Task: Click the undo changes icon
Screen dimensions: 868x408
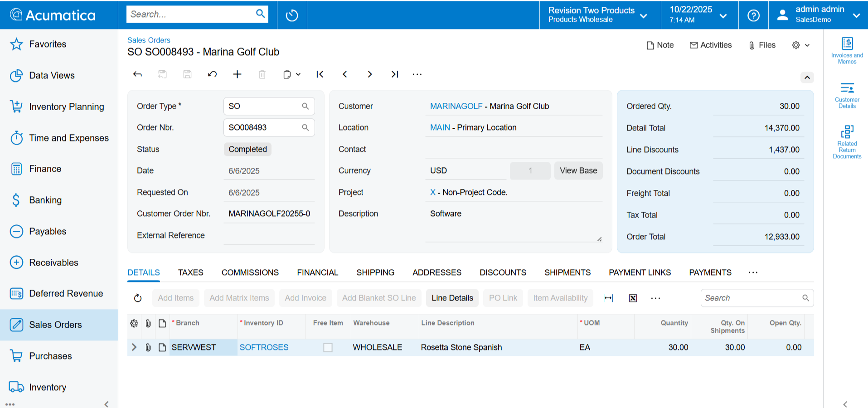Action: (212, 74)
